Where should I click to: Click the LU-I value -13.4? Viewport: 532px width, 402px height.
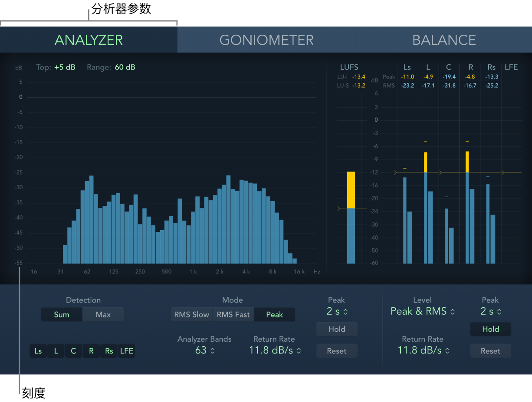(x=358, y=77)
